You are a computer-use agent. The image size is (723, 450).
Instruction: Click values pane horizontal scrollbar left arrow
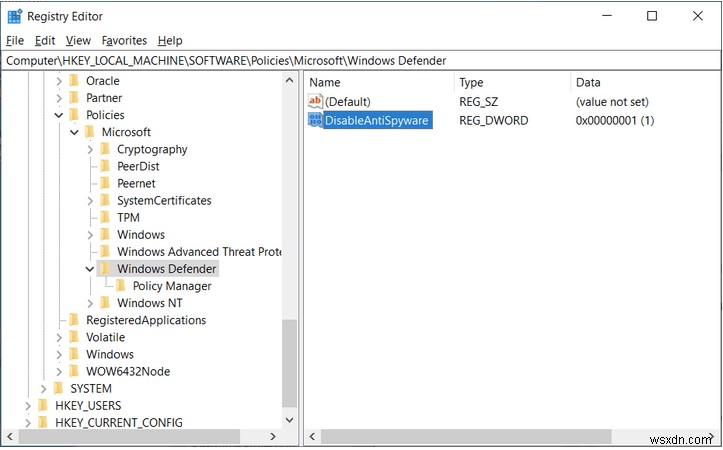[x=312, y=436]
